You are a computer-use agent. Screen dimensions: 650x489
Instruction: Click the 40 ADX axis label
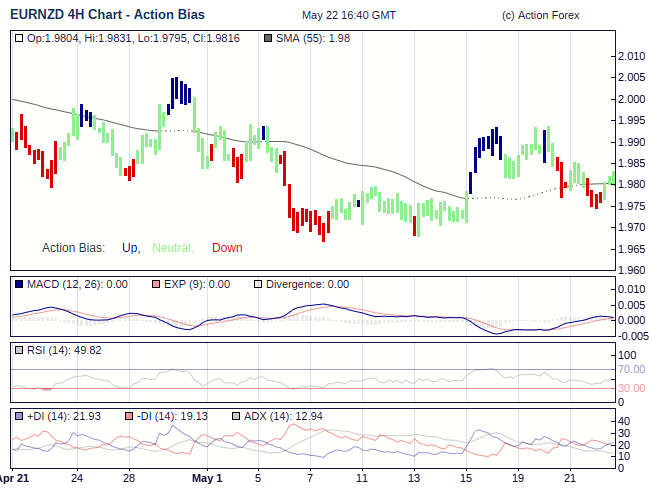point(624,421)
